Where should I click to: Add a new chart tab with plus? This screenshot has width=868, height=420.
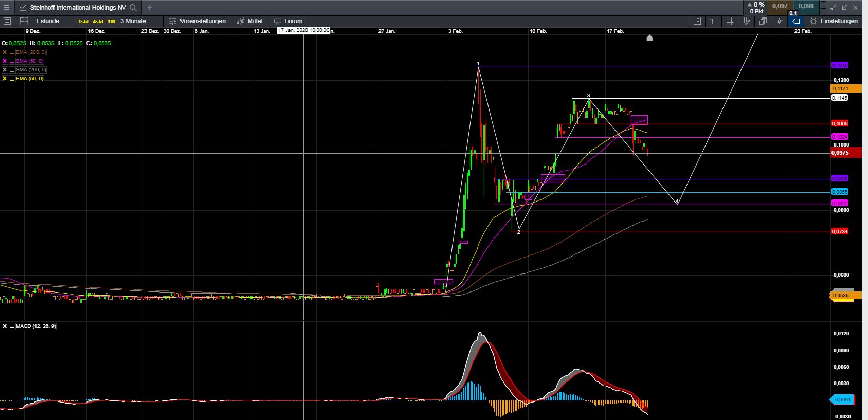150,8
